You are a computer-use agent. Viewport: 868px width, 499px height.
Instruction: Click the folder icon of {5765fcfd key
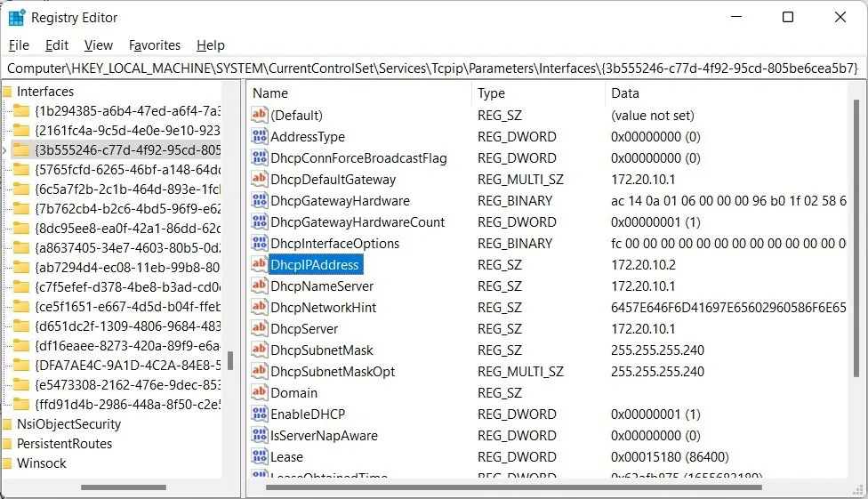[x=21, y=170]
